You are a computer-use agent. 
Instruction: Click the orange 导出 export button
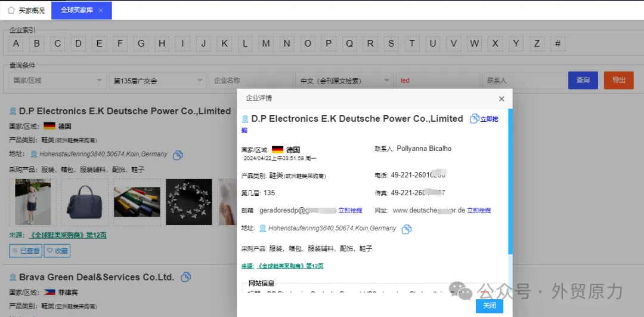click(x=618, y=80)
